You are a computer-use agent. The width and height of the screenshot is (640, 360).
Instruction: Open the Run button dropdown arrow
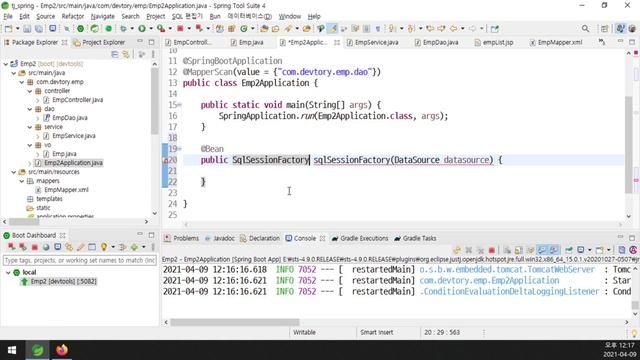click(x=151, y=29)
